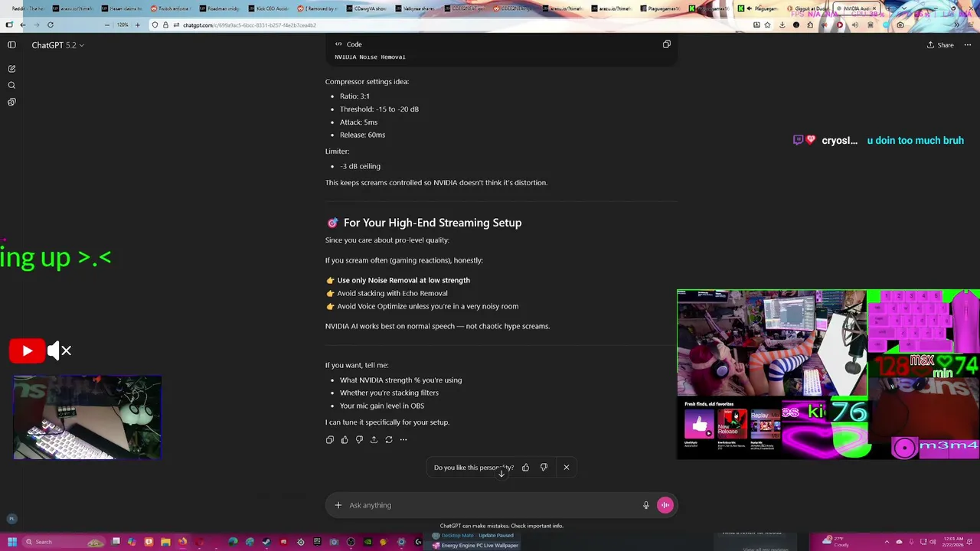Copy the code block contents
The height and width of the screenshot is (551, 980).
coord(666,44)
